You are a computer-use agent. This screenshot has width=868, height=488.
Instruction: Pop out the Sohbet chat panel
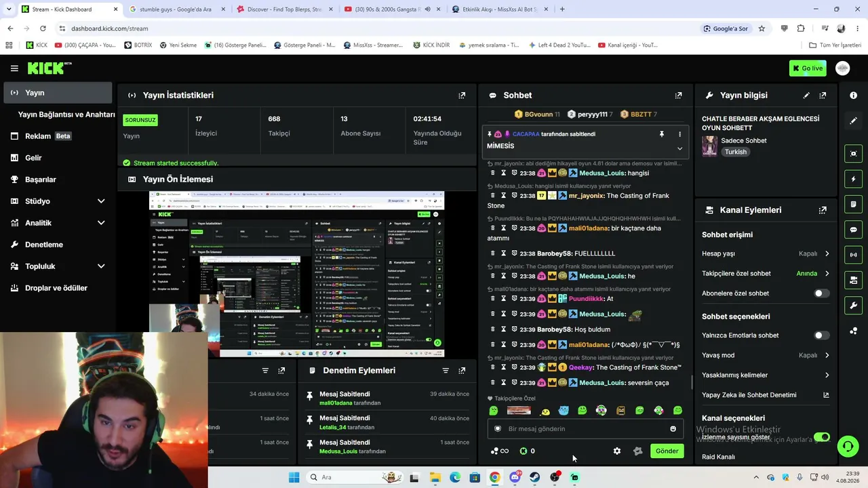[x=678, y=96]
